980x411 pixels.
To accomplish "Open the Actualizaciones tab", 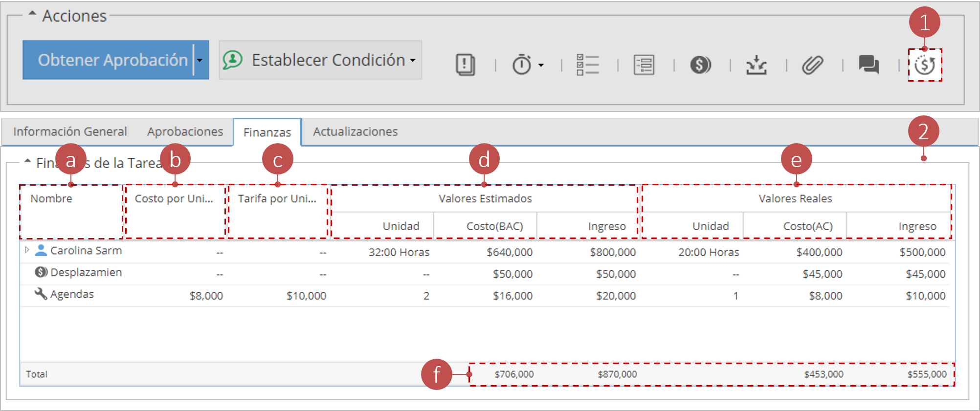I will click(x=356, y=131).
